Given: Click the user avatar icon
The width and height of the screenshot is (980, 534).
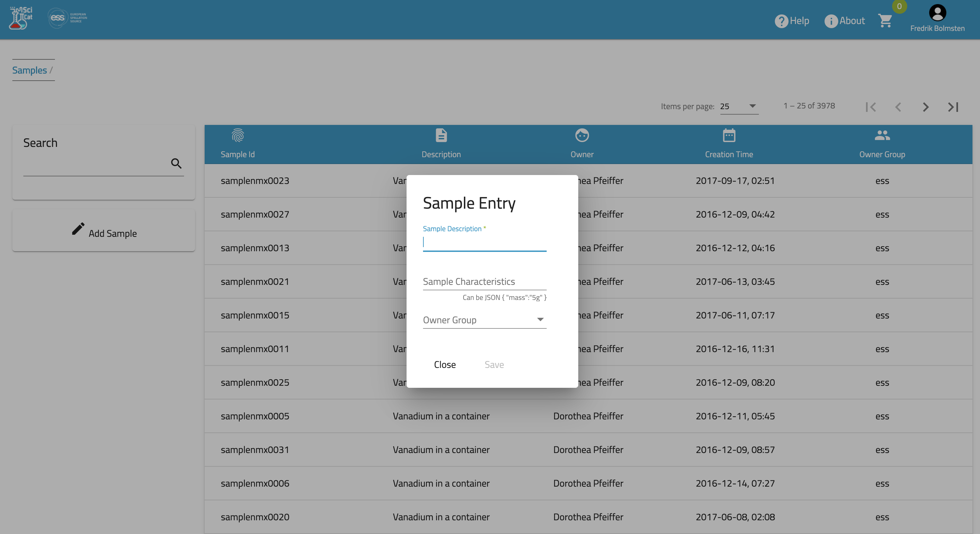Looking at the screenshot, I should (x=937, y=13).
